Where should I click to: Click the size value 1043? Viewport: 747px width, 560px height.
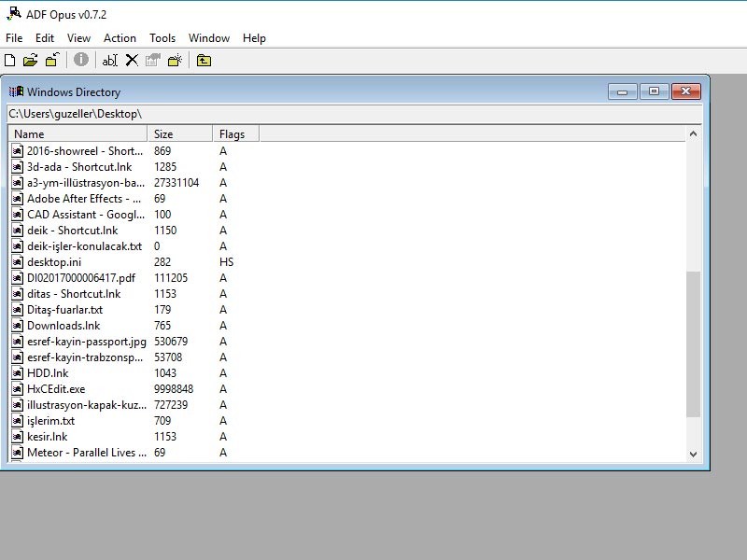coord(165,373)
